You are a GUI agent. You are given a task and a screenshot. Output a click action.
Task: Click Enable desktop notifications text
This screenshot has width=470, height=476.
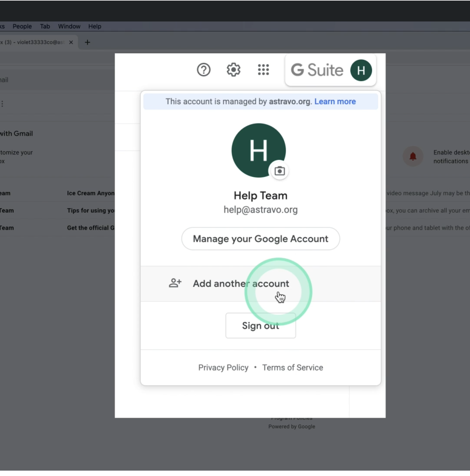click(451, 157)
